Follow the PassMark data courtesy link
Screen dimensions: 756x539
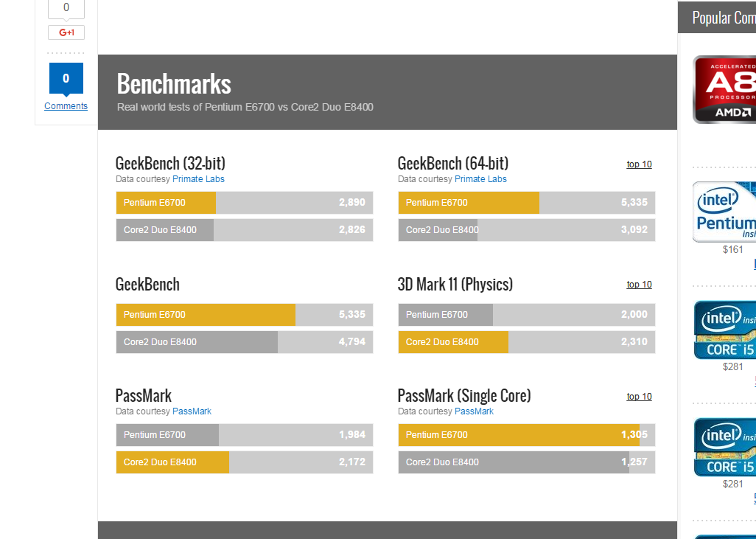192,411
